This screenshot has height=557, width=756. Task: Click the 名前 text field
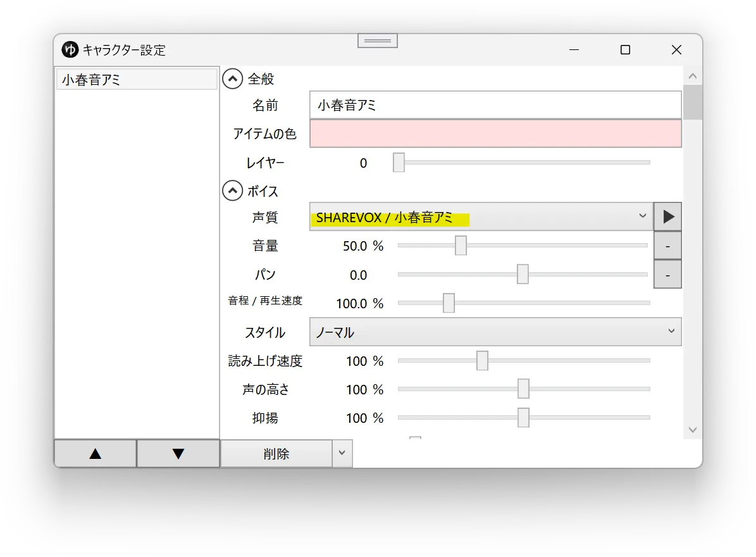[495, 105]
